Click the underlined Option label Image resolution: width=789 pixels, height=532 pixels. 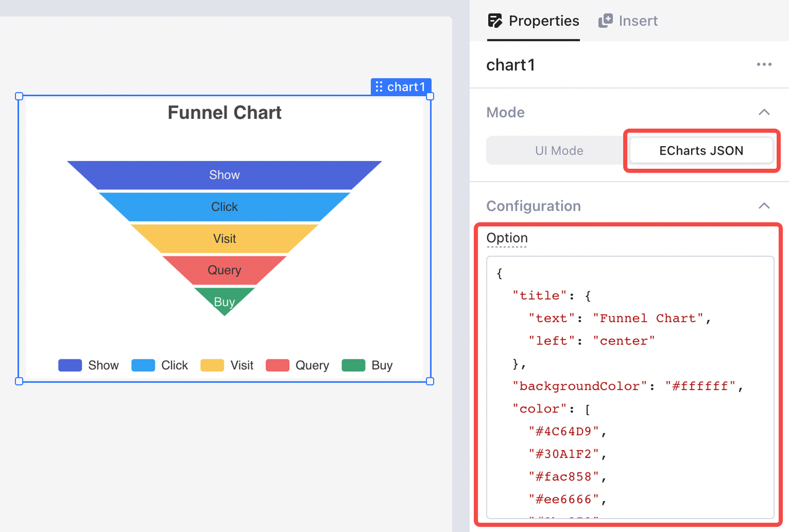(x=507, y=238)
